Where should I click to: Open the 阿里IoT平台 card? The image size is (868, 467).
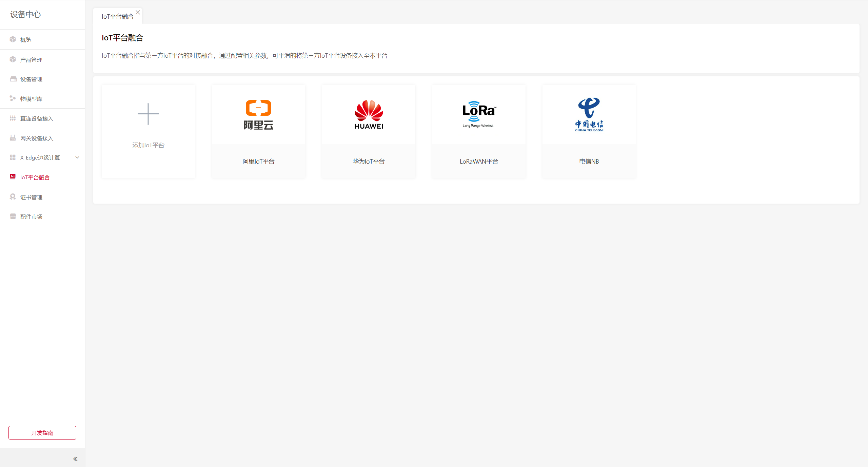pos(258,132)
